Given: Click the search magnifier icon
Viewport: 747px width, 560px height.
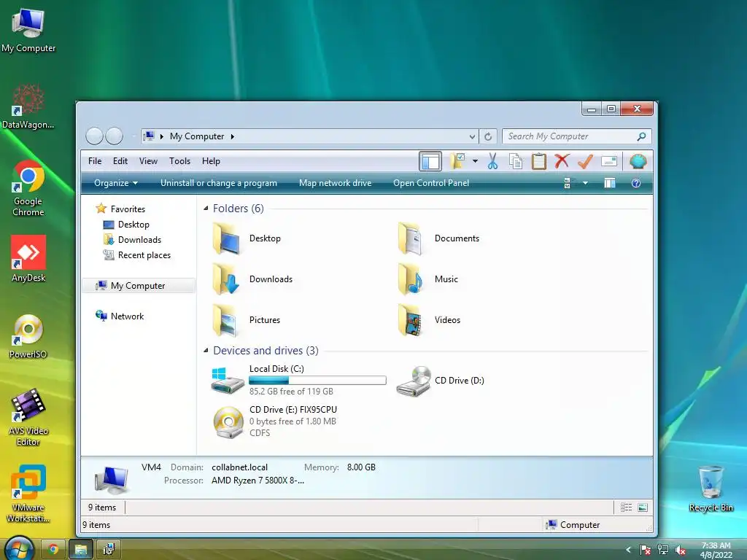Looking at the screenshot, I should point(642,136).
